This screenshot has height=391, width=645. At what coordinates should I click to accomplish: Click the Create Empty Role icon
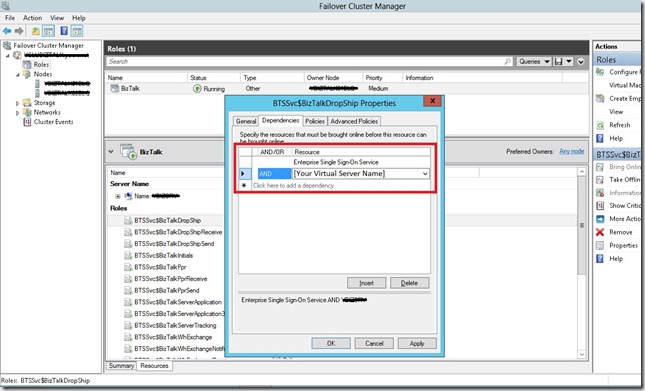pos(600,99)
